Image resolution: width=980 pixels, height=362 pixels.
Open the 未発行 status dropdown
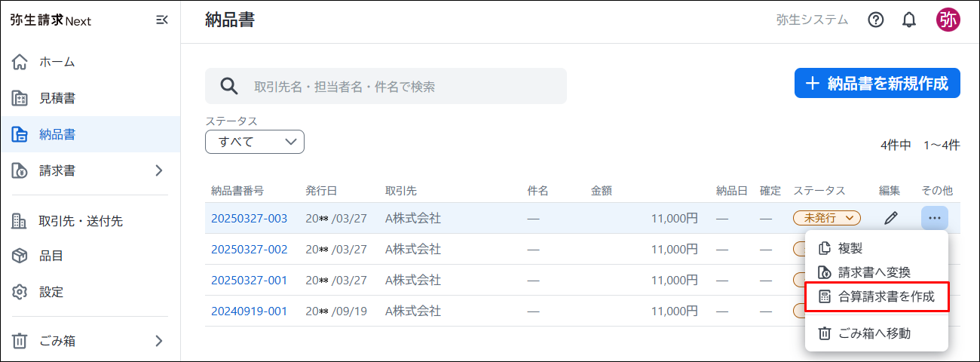pos(826,219)
